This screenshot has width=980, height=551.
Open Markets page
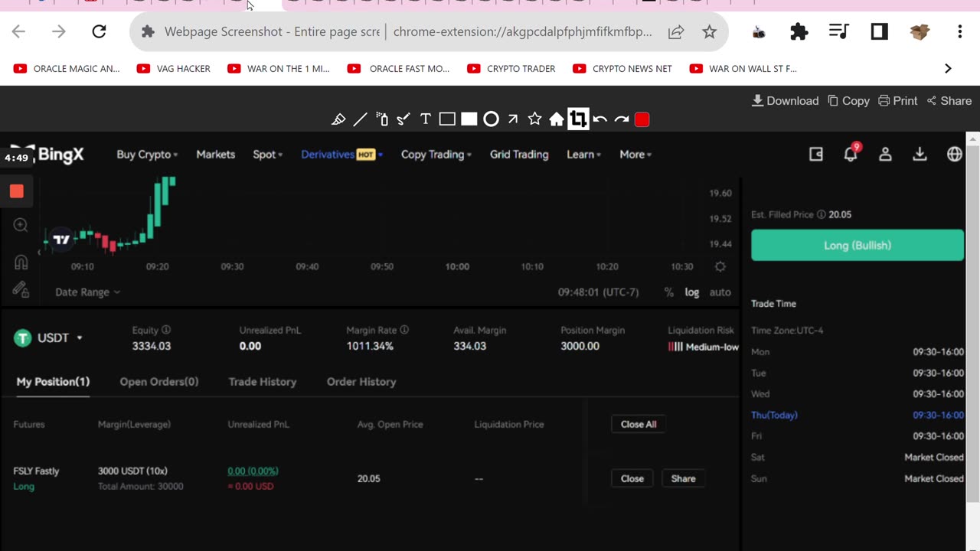point(216,155)
